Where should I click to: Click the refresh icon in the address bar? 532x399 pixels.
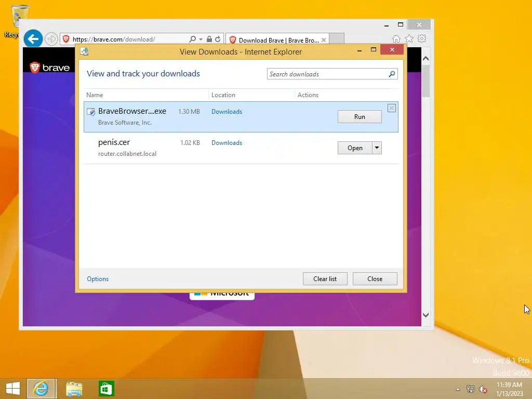218,39
